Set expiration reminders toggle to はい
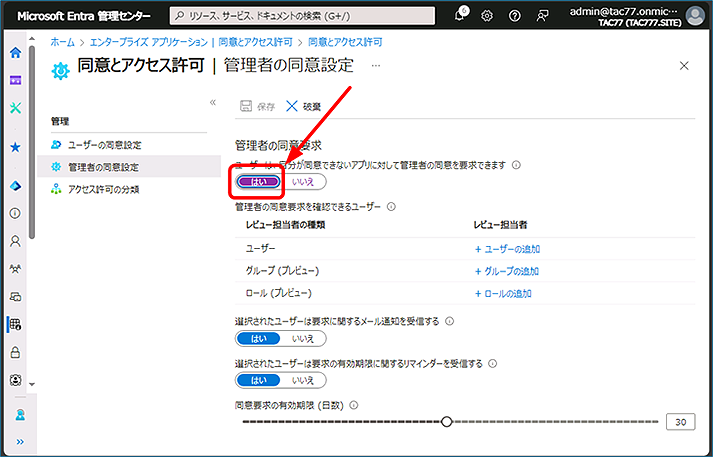This screenshot has width=713, height=457. tap(258, 380)
